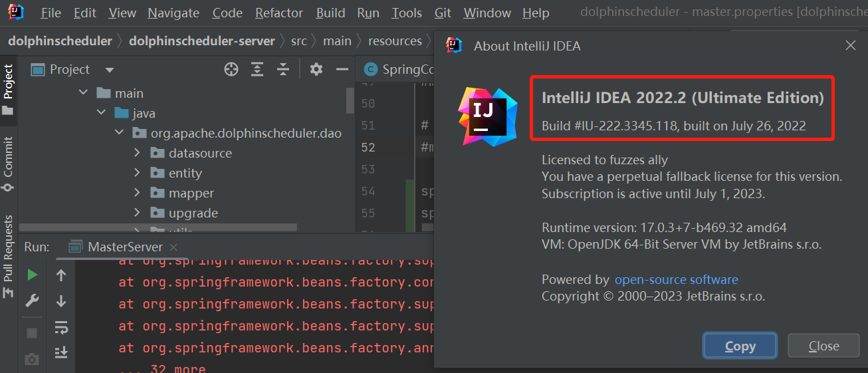Click the dolphinscheduler-server breadcrumb
868x373 pixels.
pyautogui.click(x=202, y=41)
